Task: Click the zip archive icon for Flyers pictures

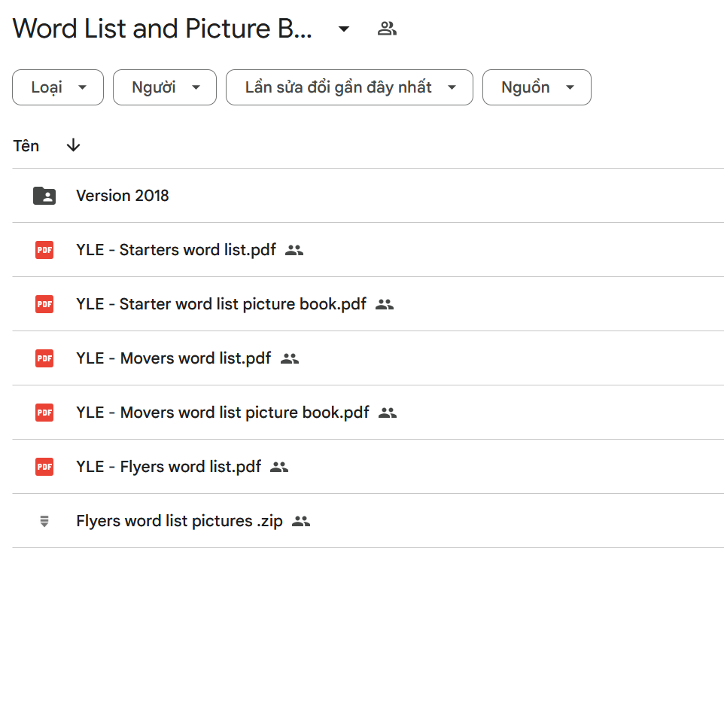Action: pyautogui.click(x=44, y=521)
